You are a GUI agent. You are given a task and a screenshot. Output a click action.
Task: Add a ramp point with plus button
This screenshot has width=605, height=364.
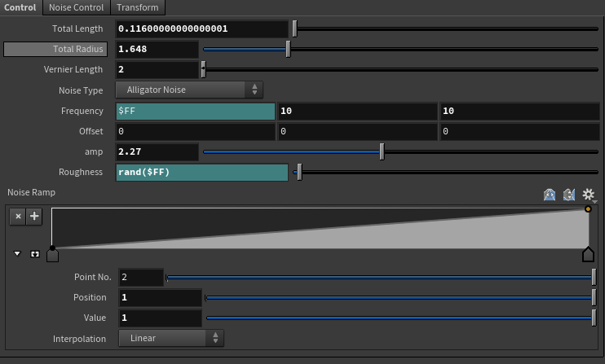(x=34, y=216)
